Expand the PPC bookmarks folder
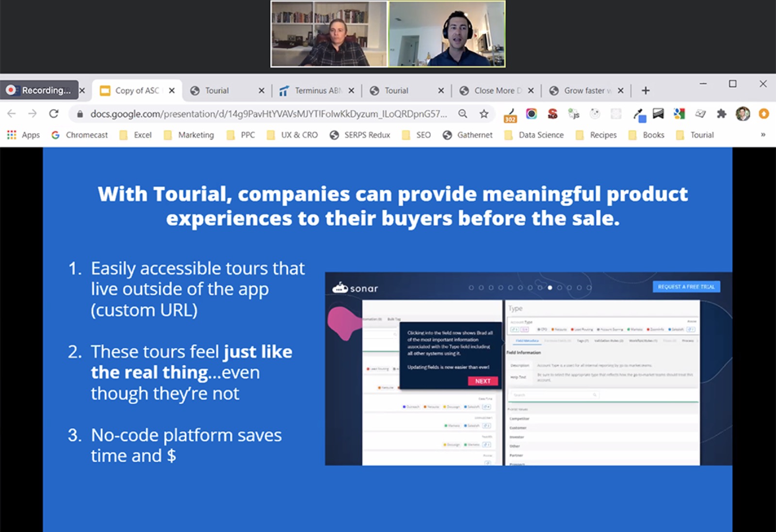The image size is (776, 532). [241, 135]
